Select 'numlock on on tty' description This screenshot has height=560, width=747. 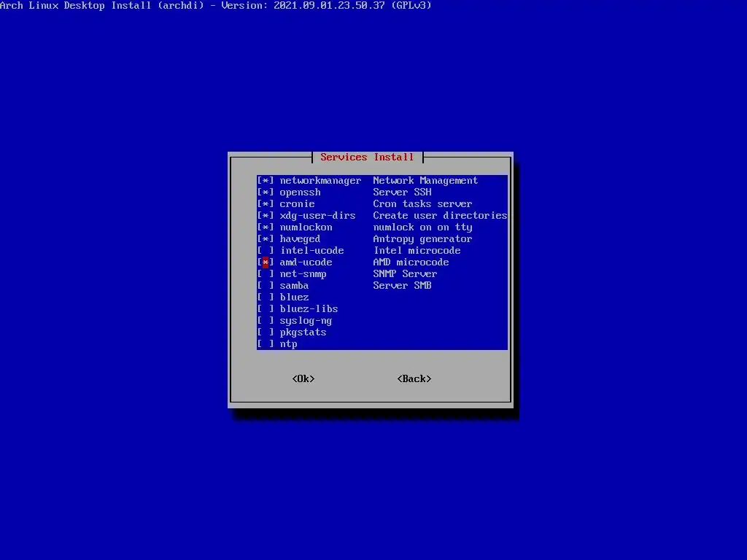(422, 227)
